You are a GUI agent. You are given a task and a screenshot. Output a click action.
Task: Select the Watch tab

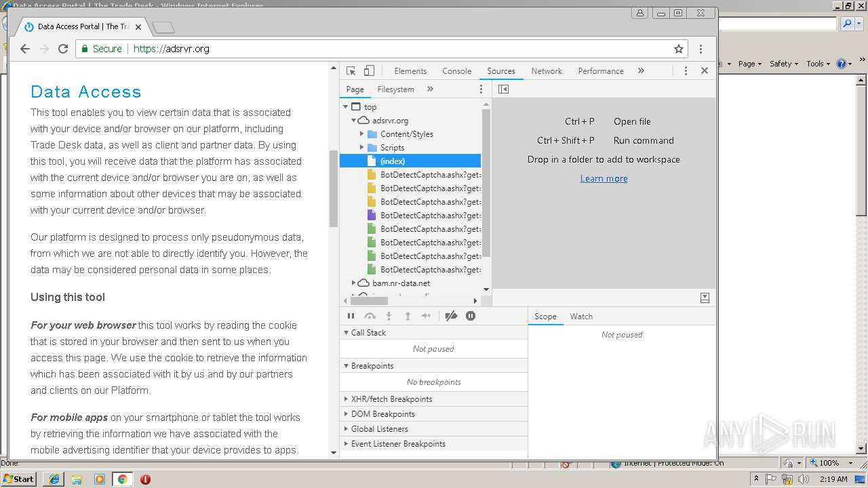(x=581, y=317)
